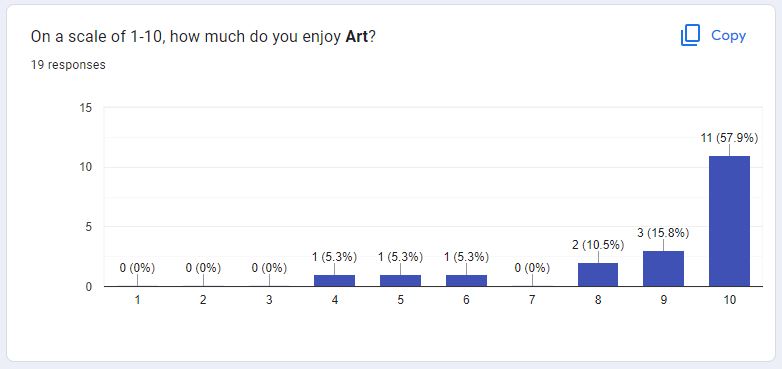Screen dimensions: 782x369
Task: Select the bar for rating 6
Action: click(x=466, y=281)
